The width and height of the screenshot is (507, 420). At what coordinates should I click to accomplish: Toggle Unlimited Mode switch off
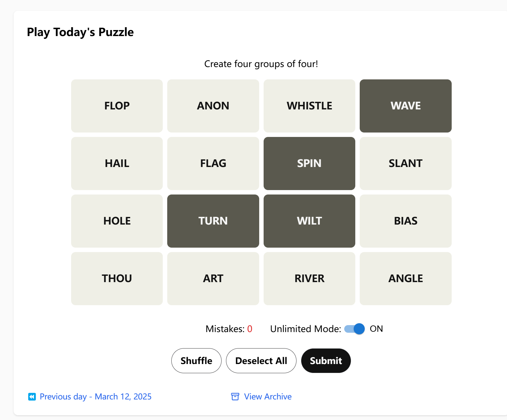354,329
